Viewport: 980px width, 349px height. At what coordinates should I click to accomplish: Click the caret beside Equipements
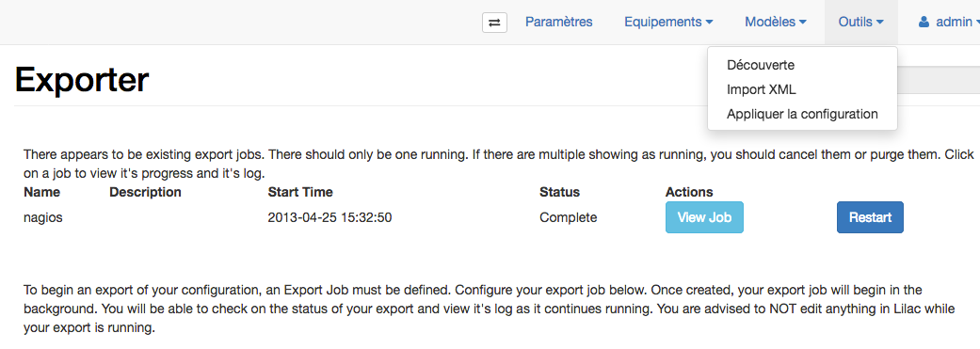(710, 23)
